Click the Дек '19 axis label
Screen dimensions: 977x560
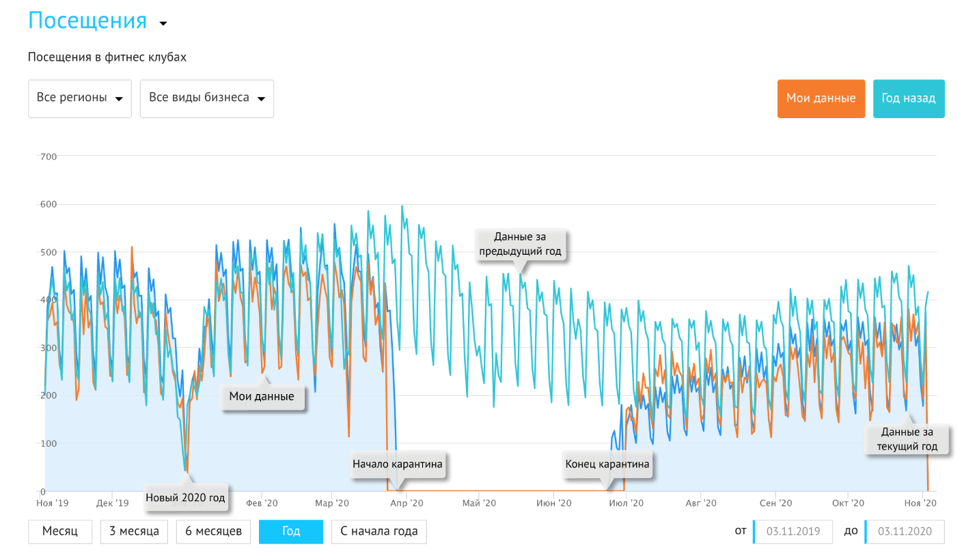click(x=113, y=503)
